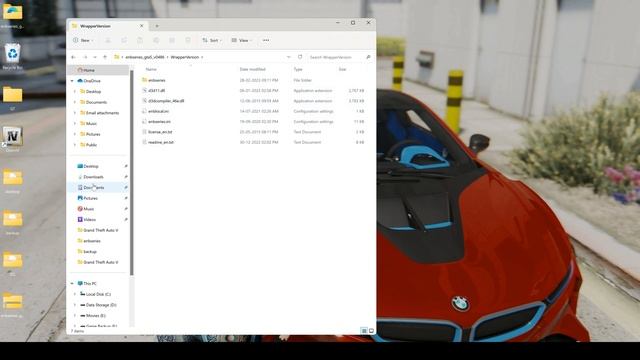The height and width of the screenshot is (360, 640).
Task: Sort by the Name column header
Action: (x=151, y=69)
